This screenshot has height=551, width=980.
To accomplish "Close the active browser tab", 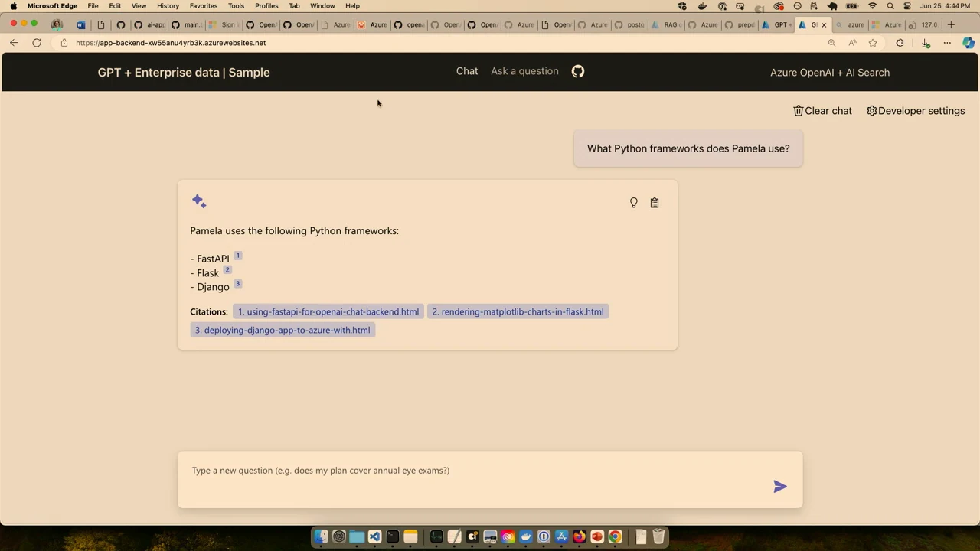I will click(824, 25).
